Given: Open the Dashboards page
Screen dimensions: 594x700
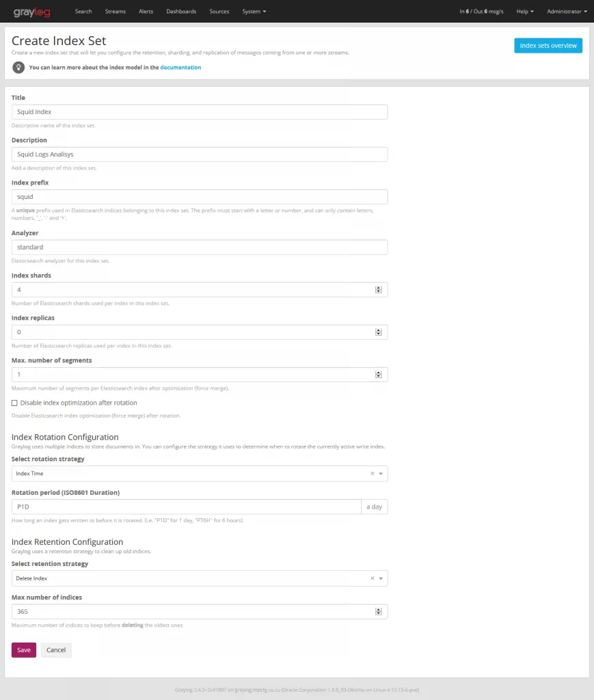Looking at the screenshot, I should [181, 12].
